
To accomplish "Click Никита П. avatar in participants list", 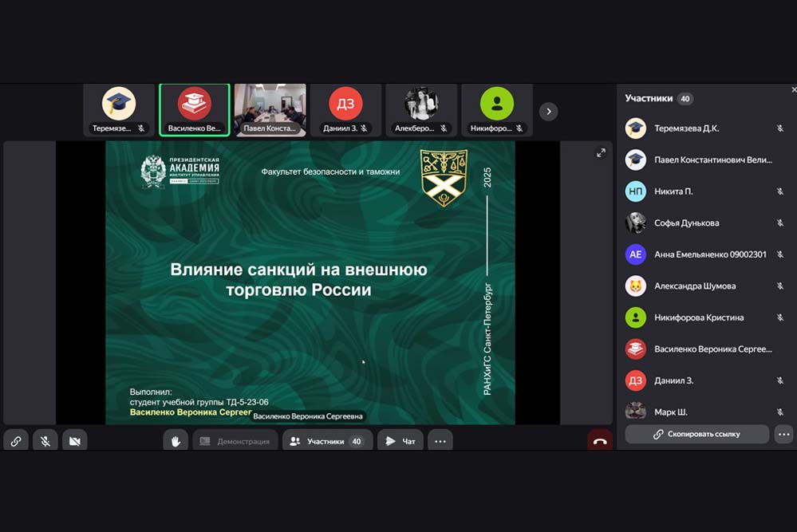I will coord(635,191).
